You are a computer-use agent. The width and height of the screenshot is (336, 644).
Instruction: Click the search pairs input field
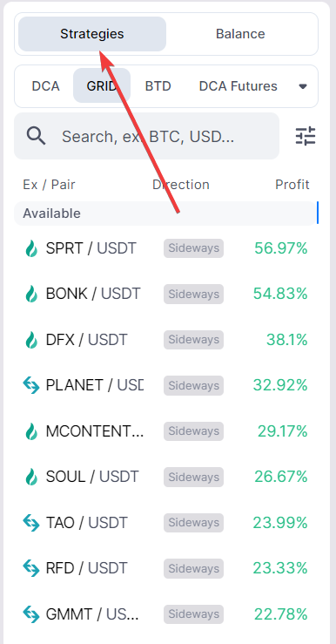click(x=147, y=136)
